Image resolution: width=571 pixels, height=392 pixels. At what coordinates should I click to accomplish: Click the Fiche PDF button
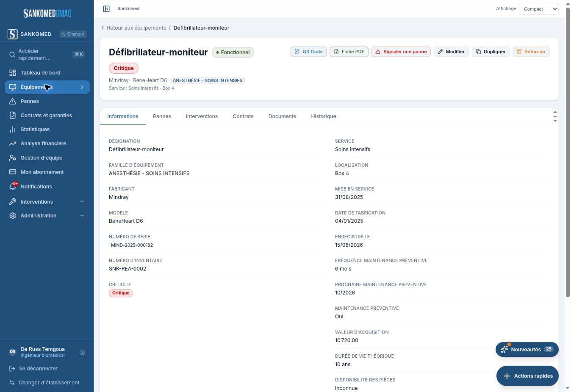tap(349, 52)
